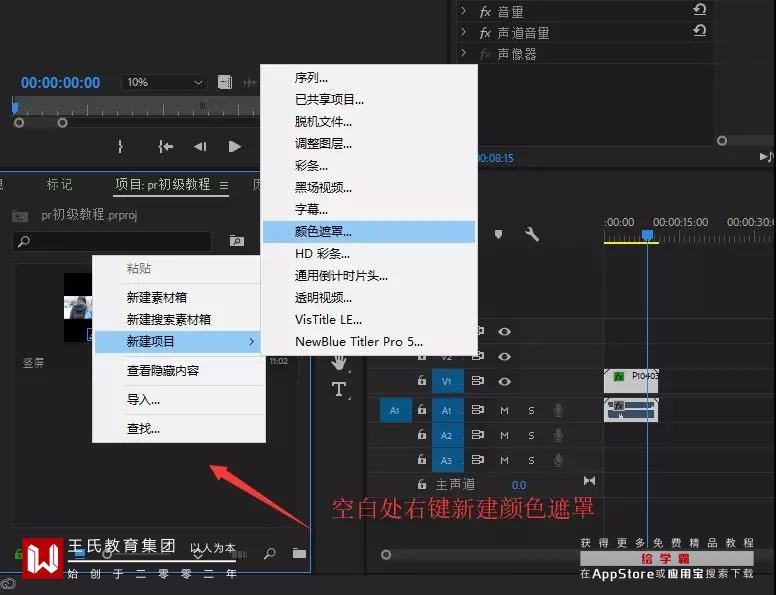The height and width of the screenshot is (595, 776).
Task: Select the Type tool
Action: click(339, 390)
